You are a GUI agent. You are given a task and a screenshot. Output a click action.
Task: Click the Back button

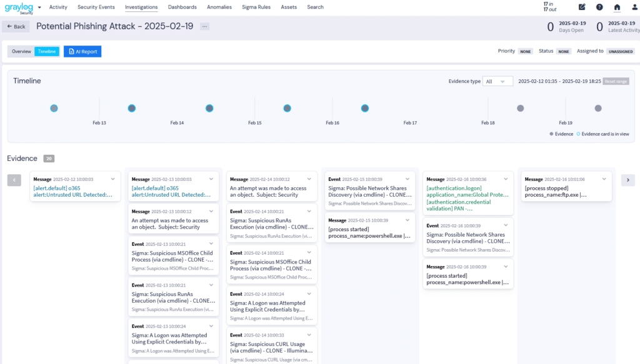click(x=16, y=26)
